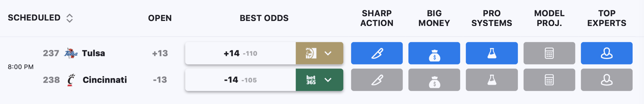Click Cincinnati's gray Sharp Action knife icon
Screen dimensions: 644x104
pos(377,80)
